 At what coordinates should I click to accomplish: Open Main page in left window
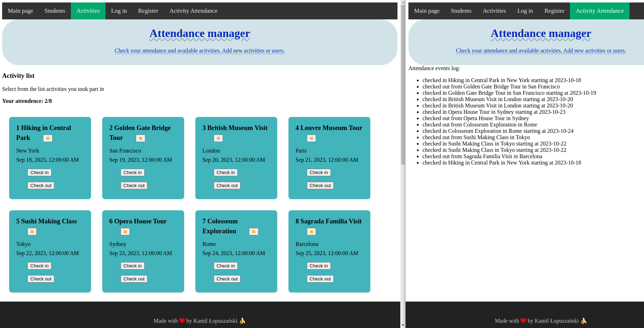click(x=20, y=11)
